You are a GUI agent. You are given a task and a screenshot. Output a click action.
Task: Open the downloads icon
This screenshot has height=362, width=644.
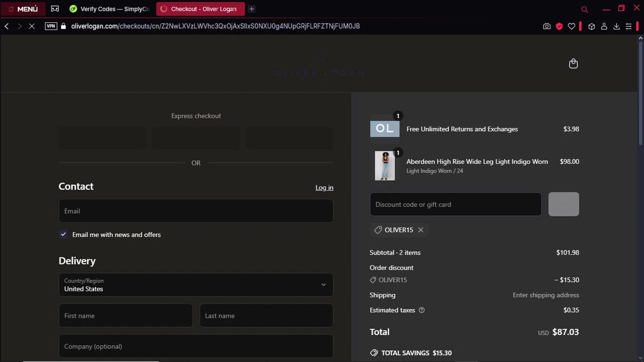tap(617, 26)
